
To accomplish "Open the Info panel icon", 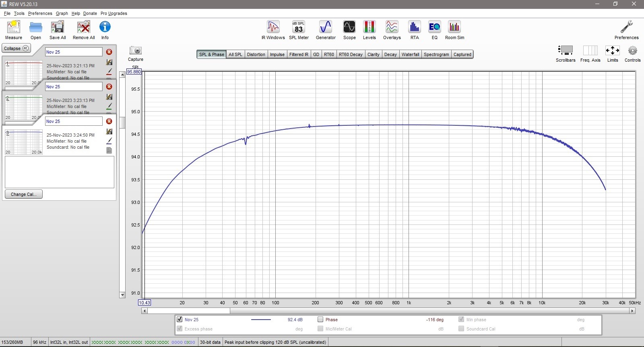I will tap(105, 27).
